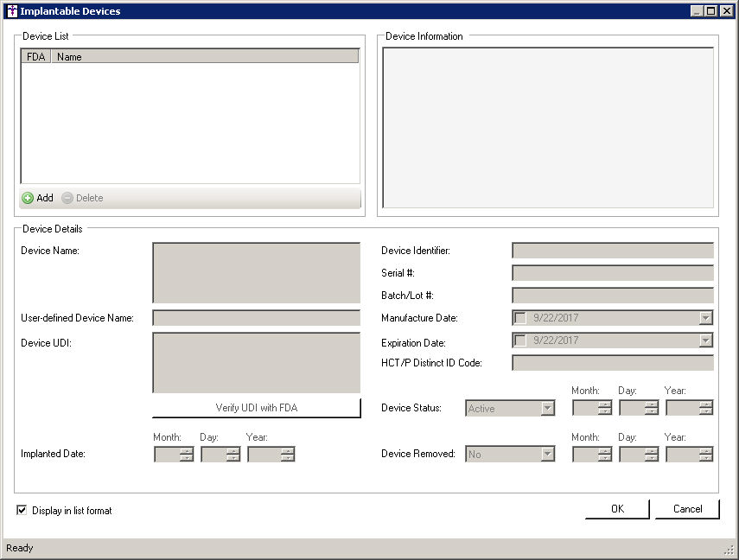Minimize the Implantable Devices window

[x=698, y=11]
